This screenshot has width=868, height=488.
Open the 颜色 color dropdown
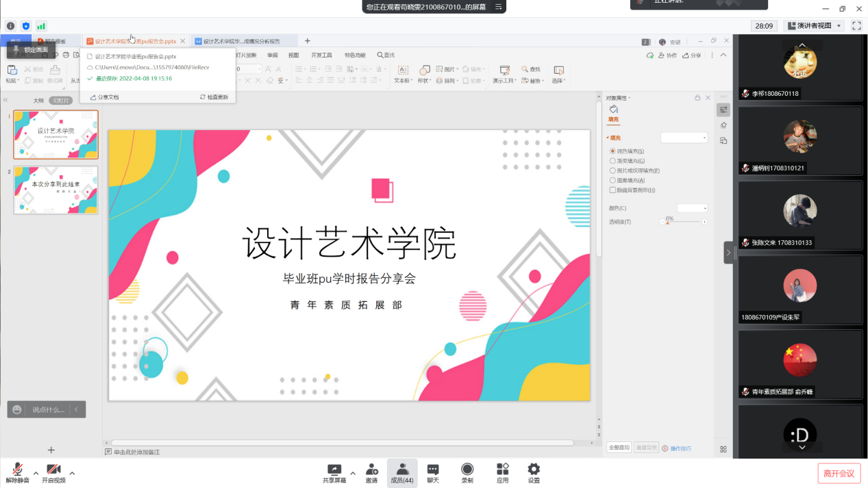point(692,208)
